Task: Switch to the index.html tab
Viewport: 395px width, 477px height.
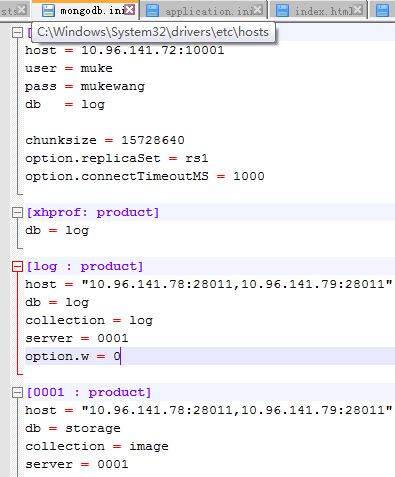Action: [x=318, y=10]
